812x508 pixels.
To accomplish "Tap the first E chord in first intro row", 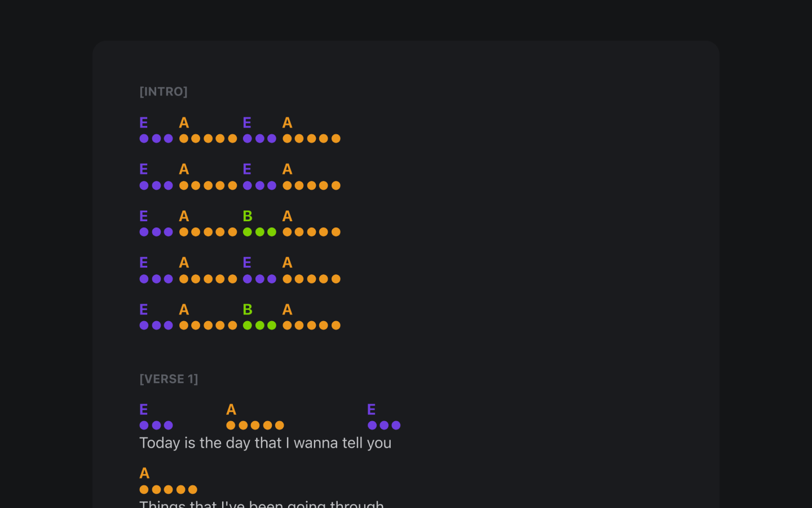I will [x=144, y=122].
